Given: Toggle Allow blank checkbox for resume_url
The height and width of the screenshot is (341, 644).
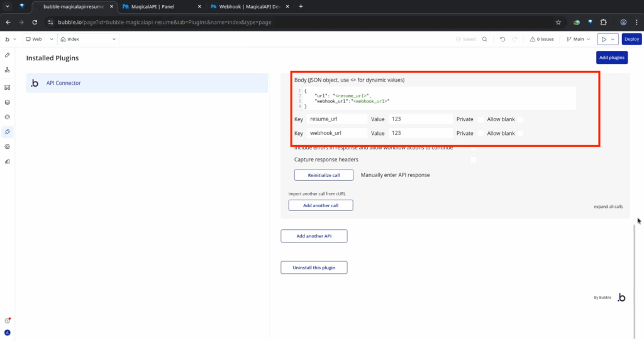Looking at the screenshot, I should coord(520,119).
